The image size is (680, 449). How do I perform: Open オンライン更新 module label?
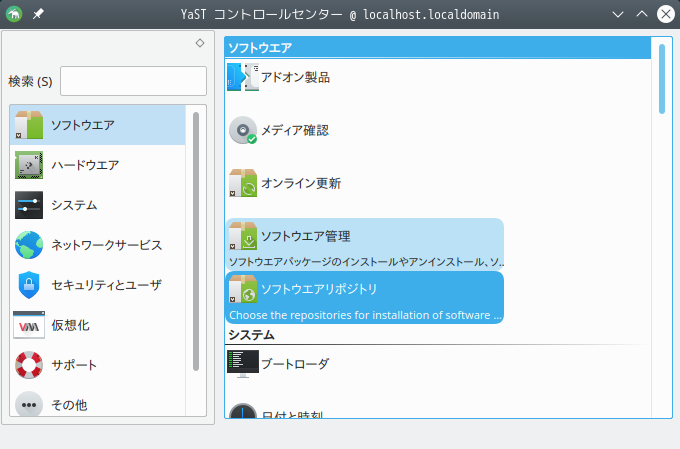click(301, 183)
